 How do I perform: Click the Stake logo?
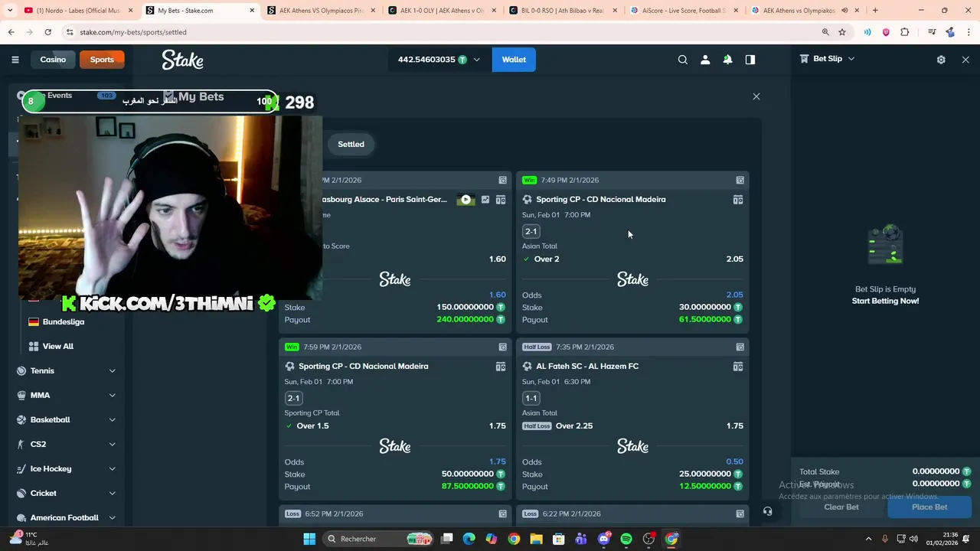(x=182, y=60)
